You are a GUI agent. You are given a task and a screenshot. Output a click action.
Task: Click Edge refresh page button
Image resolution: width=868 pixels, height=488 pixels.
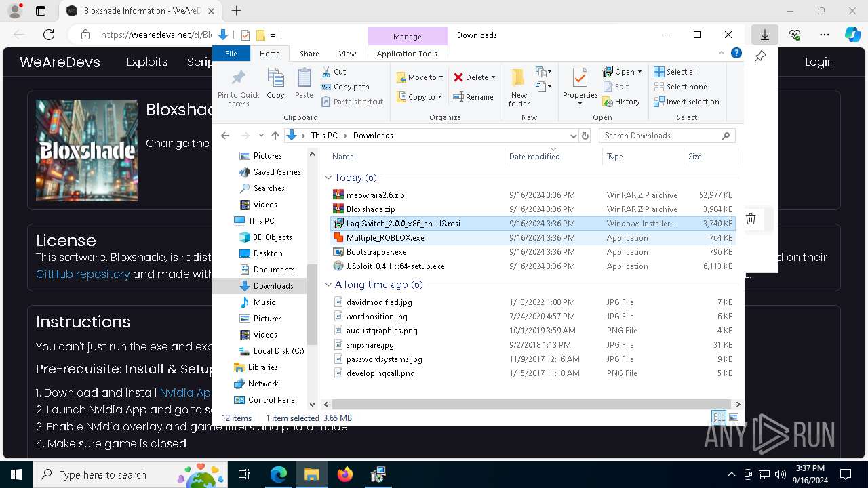pos(49,35)
